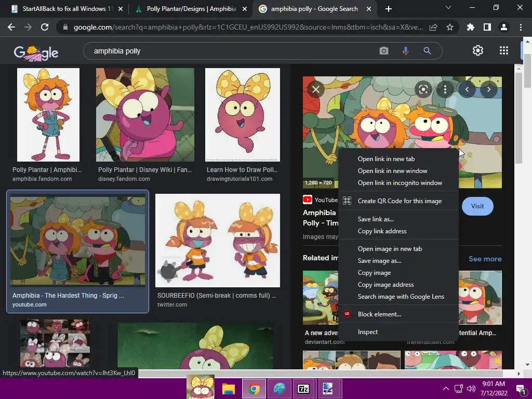Choose Open link in new tab
Image resolution: width=532 pixels, height=399 pixels.
pos(398,159)
